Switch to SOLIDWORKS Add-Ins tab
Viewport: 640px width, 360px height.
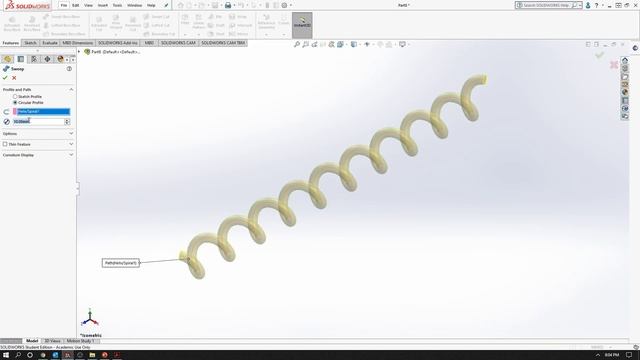point(118,43)
